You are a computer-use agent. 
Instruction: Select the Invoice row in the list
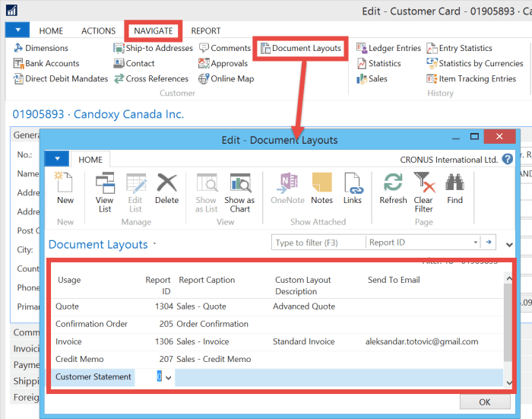coord(68,341)
